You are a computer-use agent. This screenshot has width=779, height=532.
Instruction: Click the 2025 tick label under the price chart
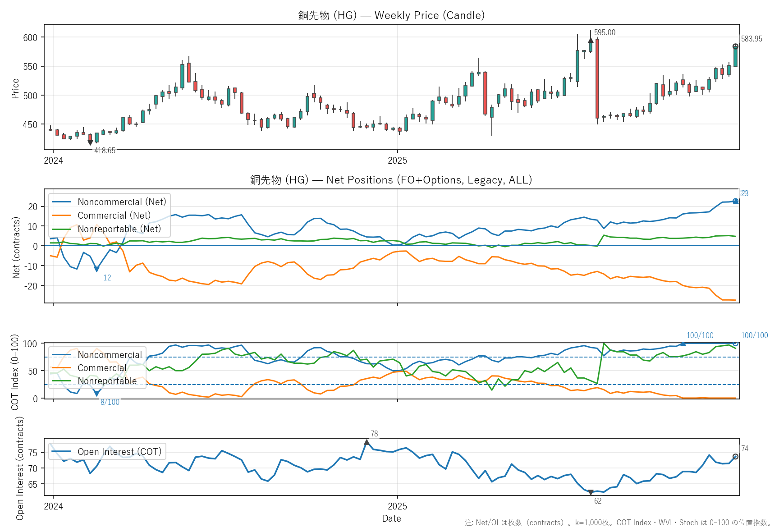(397, 161)
